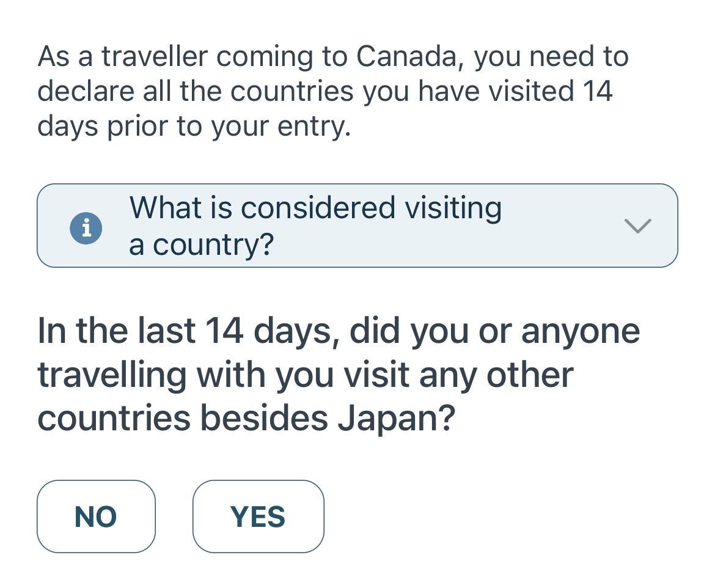Open "What is considered visiting" explanation text

click(315, 208)
